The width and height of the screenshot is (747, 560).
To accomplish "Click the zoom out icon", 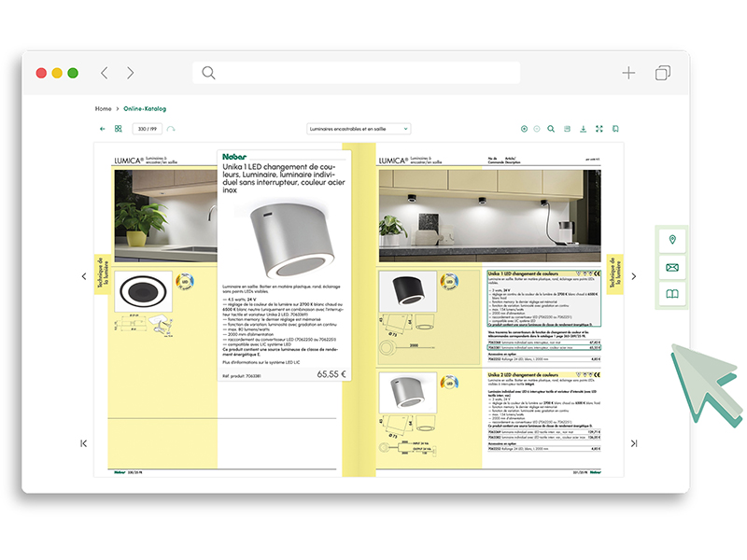I will click(x=537, y=129).
